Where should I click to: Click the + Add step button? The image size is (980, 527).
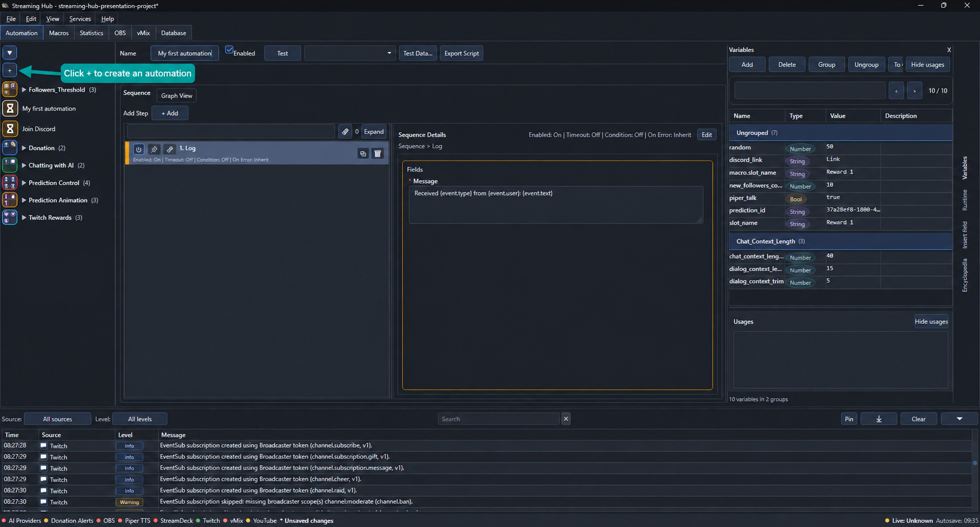pos(170,113)
